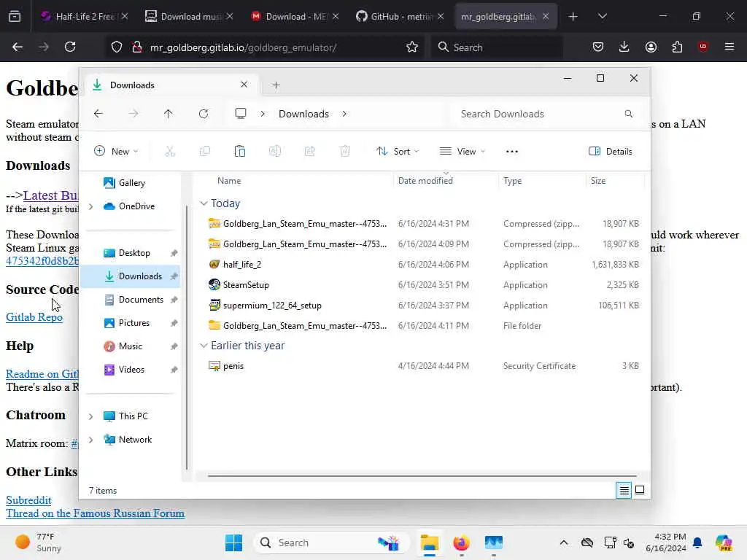Open the View dropdown

click(462, 152)
